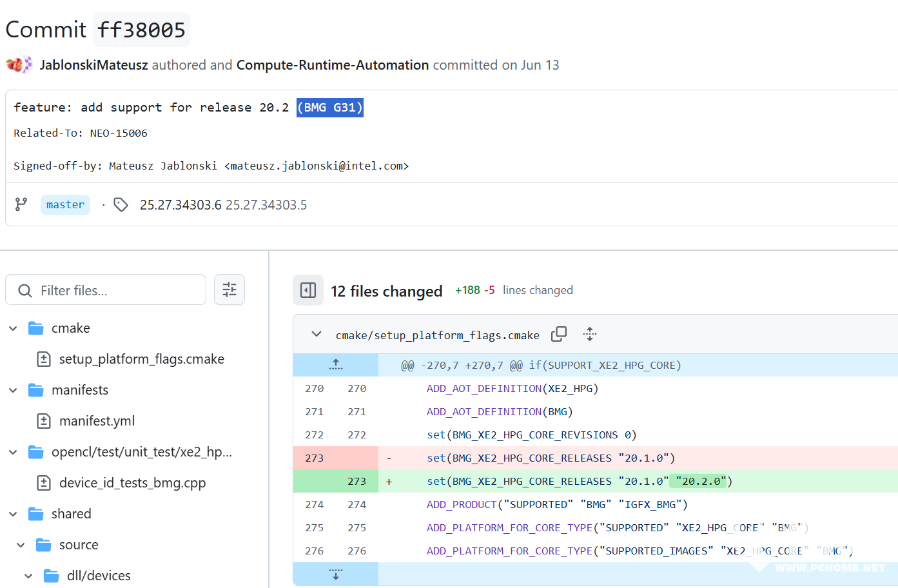
Task: Open file filter options button
Action: pyautogui.click(x=229, y=289)
